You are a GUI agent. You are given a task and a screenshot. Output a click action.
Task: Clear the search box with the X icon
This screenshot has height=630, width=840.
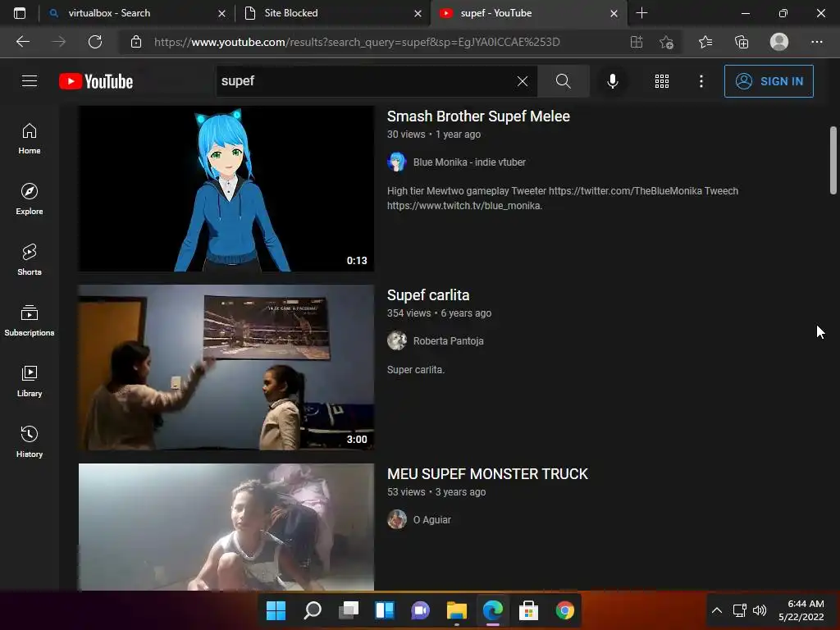click(x=523, y=81)
